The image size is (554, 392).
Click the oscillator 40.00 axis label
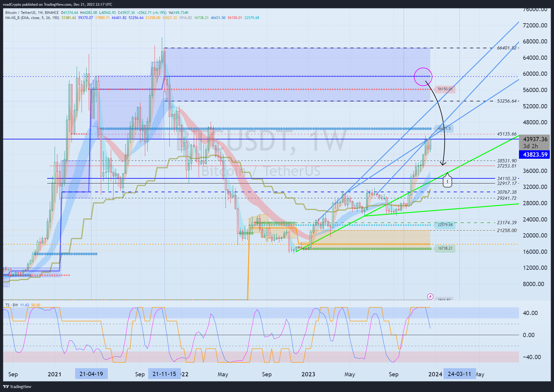[530, 313]
